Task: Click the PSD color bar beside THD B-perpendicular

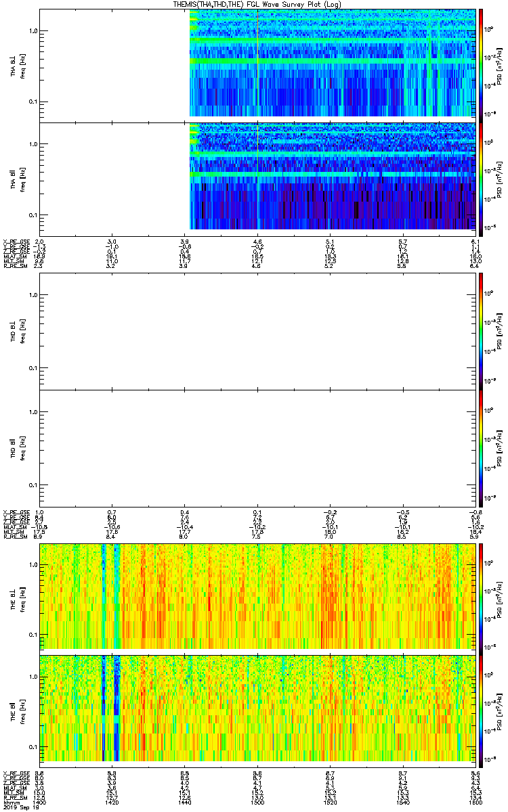Action: click(x=481, y=331)
